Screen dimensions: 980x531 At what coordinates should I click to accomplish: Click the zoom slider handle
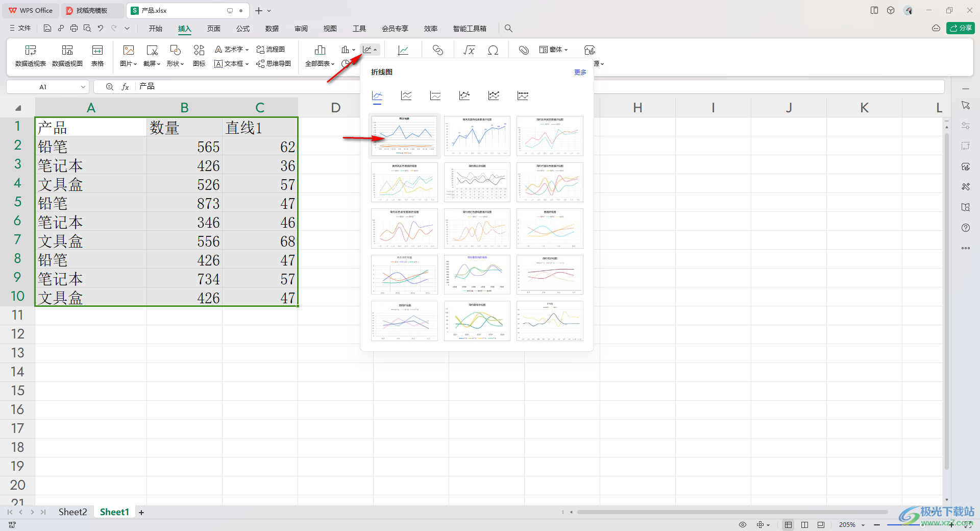[x=923, y=525]
